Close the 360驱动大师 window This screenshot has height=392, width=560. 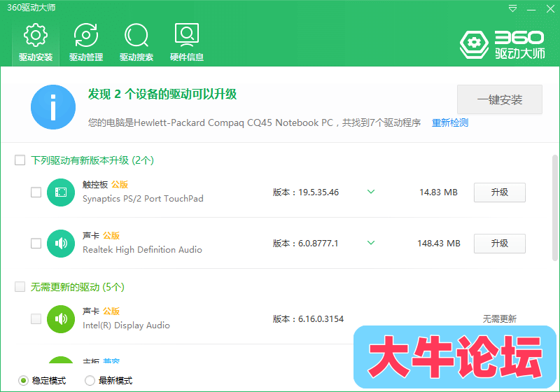[x=550, y=8]
